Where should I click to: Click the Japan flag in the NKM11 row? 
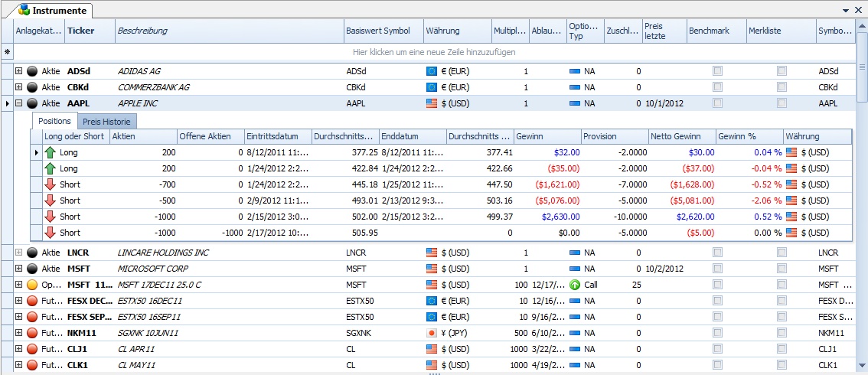pos(431,333)
